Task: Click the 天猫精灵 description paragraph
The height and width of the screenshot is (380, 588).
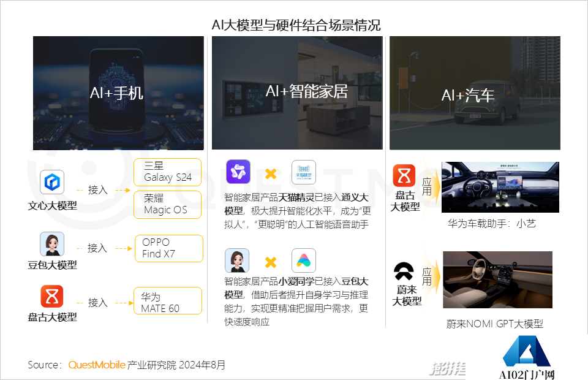Action: pos(298,211)
